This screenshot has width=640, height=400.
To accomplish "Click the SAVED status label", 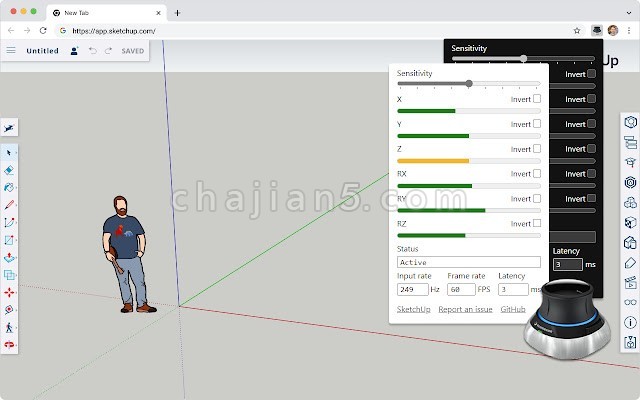I will pyautogui.click(x=133, y=51).
